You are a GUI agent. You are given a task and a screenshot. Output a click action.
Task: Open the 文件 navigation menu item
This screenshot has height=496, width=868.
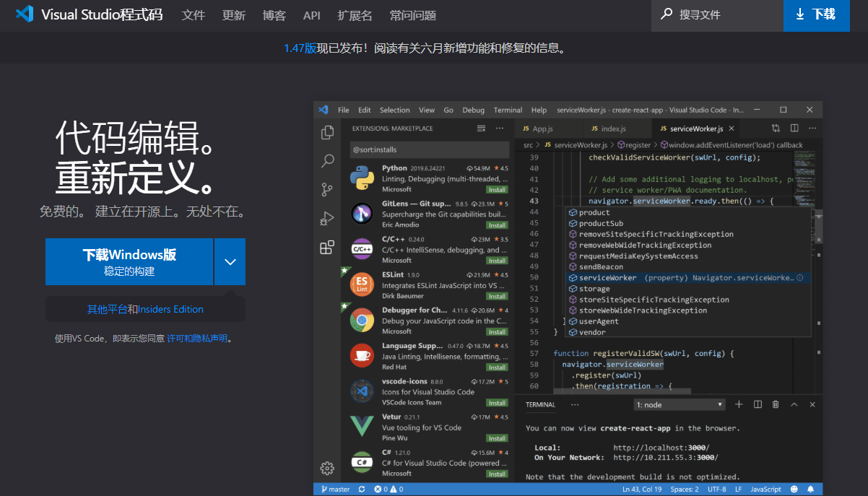[x=194, y=15]
